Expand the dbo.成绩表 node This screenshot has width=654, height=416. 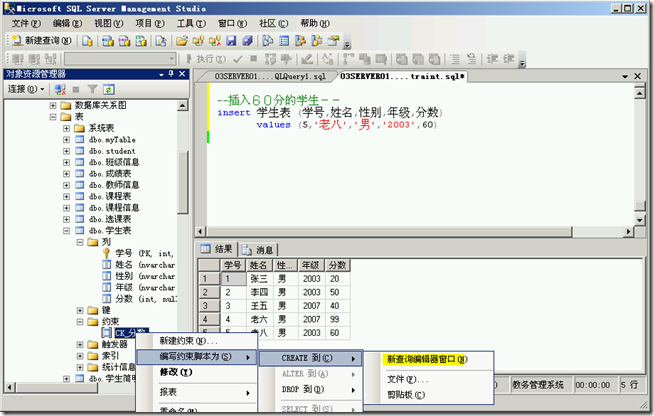pos(66,174)
